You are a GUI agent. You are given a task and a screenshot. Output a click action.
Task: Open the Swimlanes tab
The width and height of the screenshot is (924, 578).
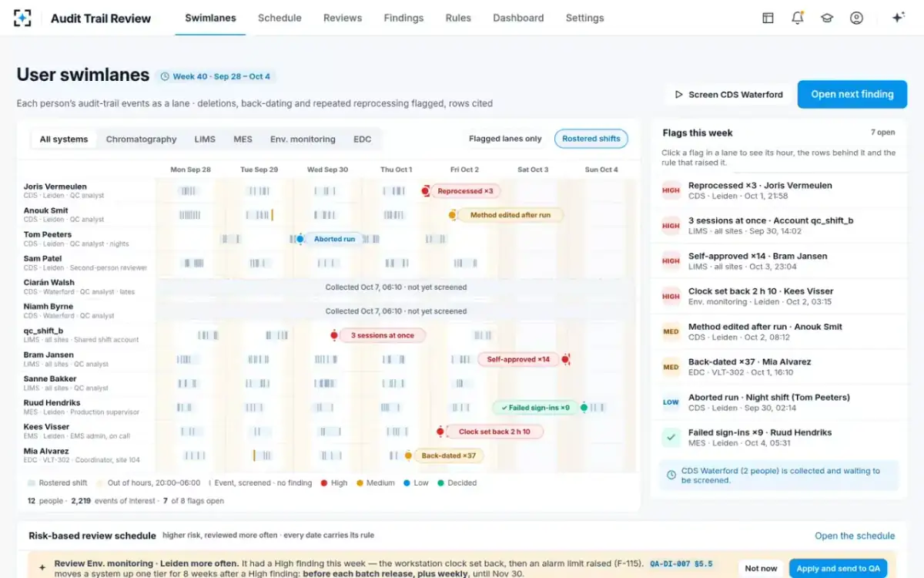(x=210, y=18)
